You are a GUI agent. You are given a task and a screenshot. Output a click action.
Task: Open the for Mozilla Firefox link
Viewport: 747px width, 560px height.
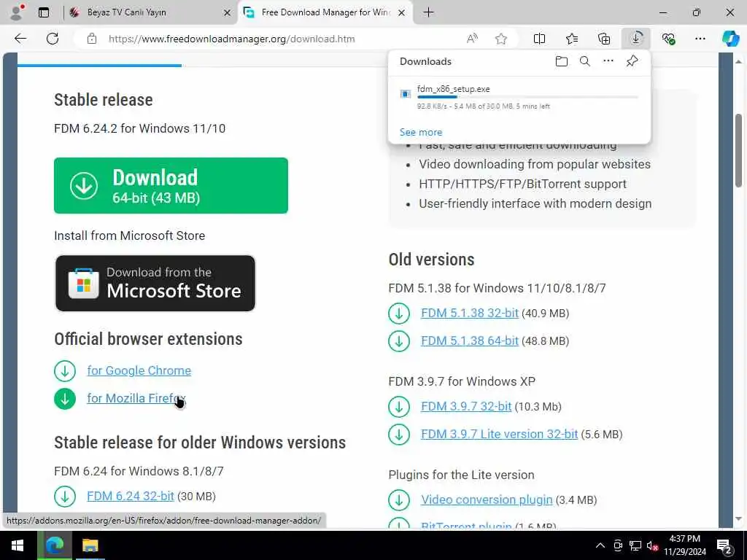click(x=136, y=398)
